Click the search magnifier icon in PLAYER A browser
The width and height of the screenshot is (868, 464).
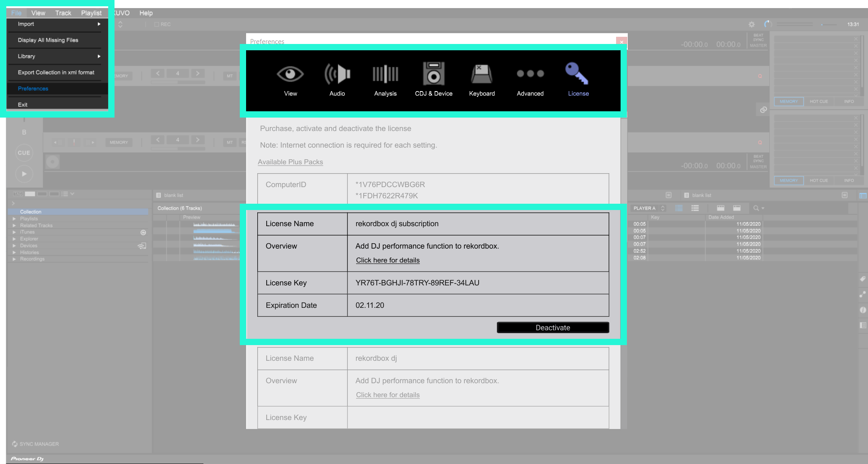click(756, 208)
